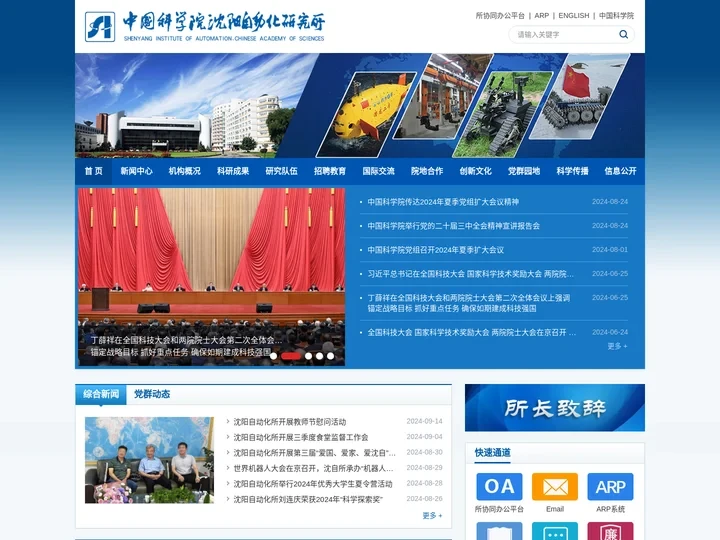Select the active red carousel indicator

pos(291,356)
